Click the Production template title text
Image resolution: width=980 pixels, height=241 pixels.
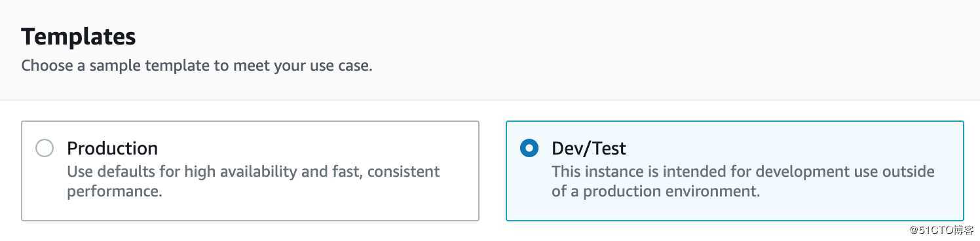click(112, 149)
